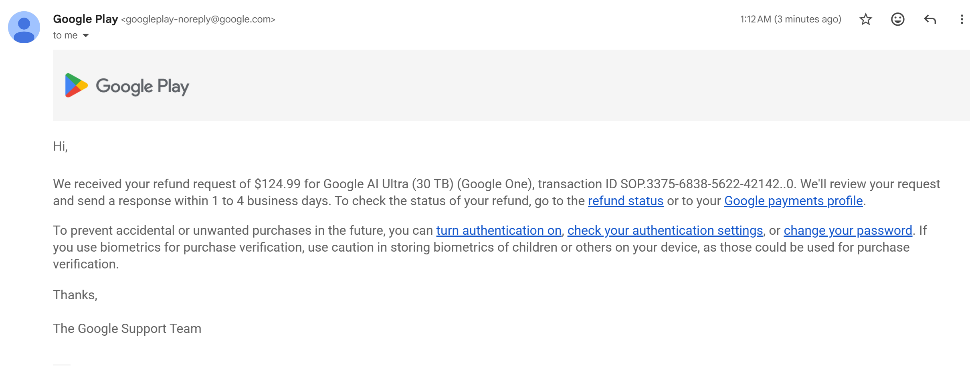
Task: Click the Google Play wordmark in banner
Action: [142, 86]
